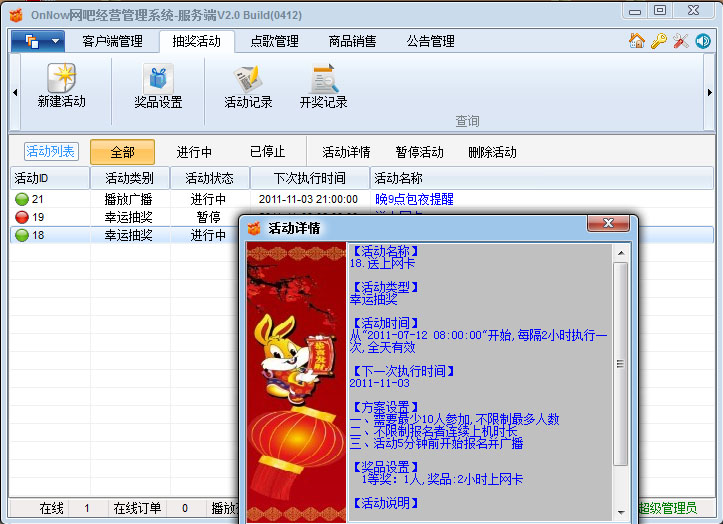Image resolution: width=723 pixels, height=524 pixels.
Task: Filter activities by 已停止 (Stopped)
Action: pyautogui.click(x=267, y=152)
